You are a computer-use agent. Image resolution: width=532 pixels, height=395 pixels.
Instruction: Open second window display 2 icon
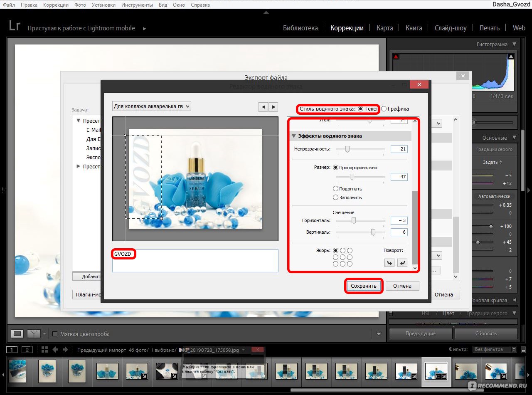[27, 350]
